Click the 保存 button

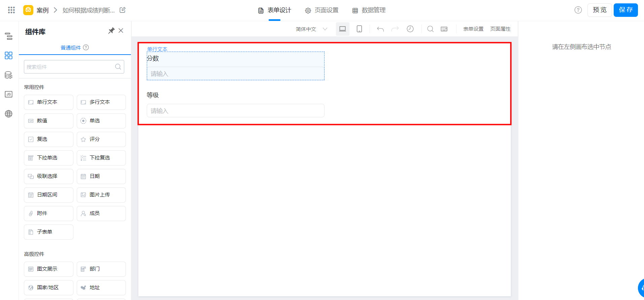pyautogui.click(x=626, y=10)
